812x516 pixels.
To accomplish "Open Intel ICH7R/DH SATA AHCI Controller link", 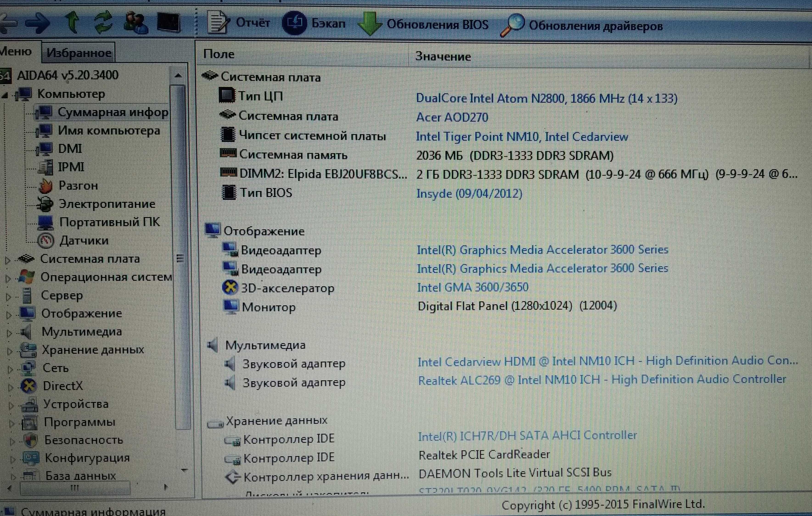I will point(527,435).
